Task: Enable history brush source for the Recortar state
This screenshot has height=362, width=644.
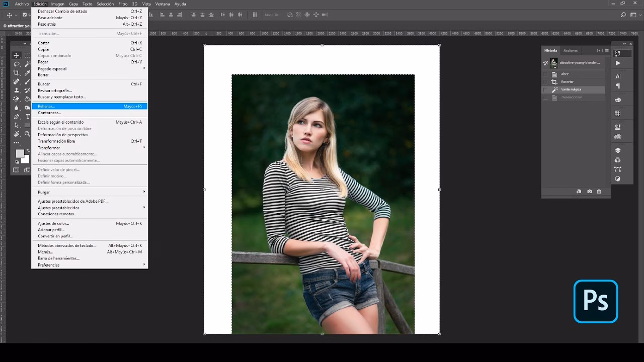Action: pyautogui.click(x=546, y=81)
